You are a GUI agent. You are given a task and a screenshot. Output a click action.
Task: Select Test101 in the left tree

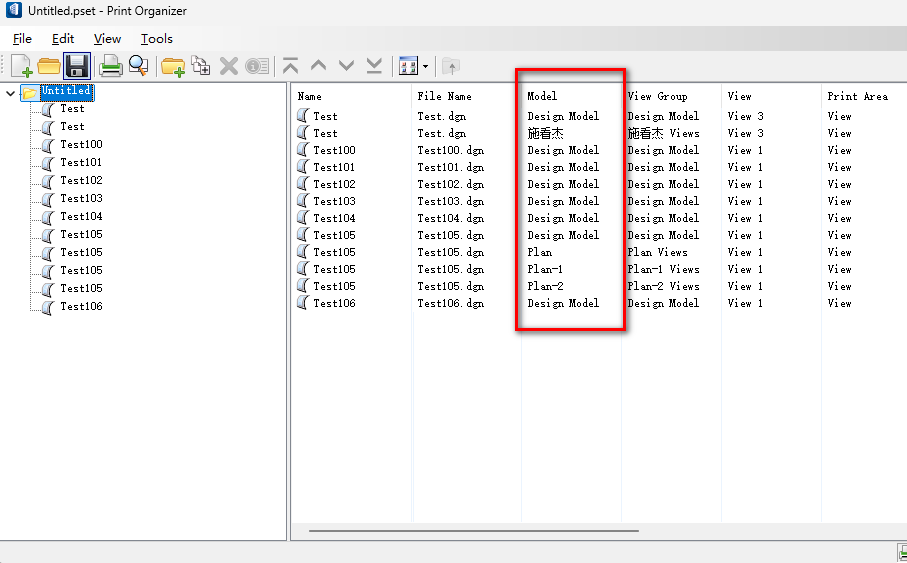click(x=81, y=162)
